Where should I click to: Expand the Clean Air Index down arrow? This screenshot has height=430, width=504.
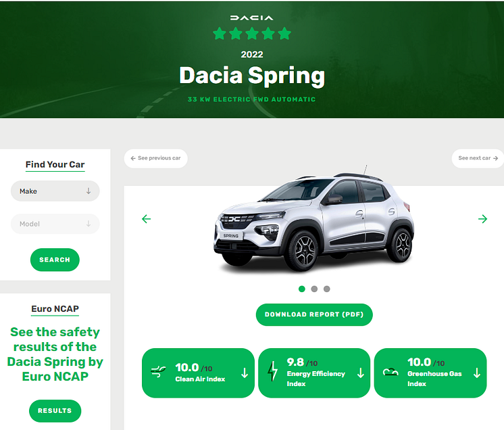tap(245, 373)
